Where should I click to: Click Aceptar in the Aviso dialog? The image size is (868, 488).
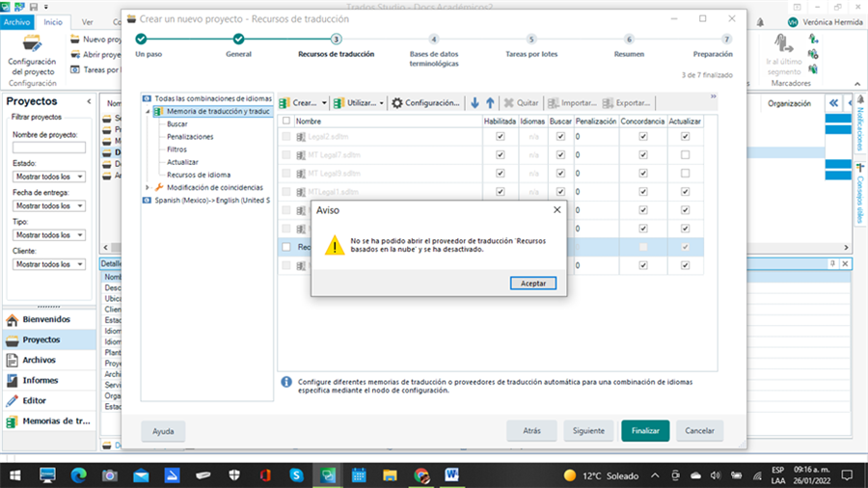(533, 284)
